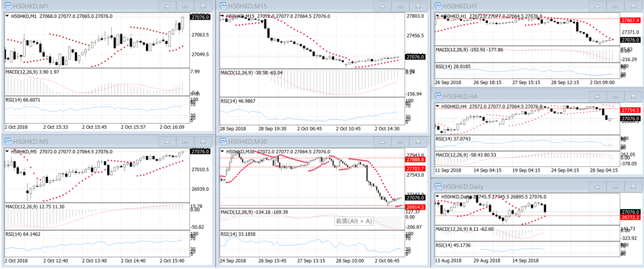Screen dimensions: 644x269
Task: Click RSI(14) 45.1736 label in Daily
Action: (x=453, y=245)
